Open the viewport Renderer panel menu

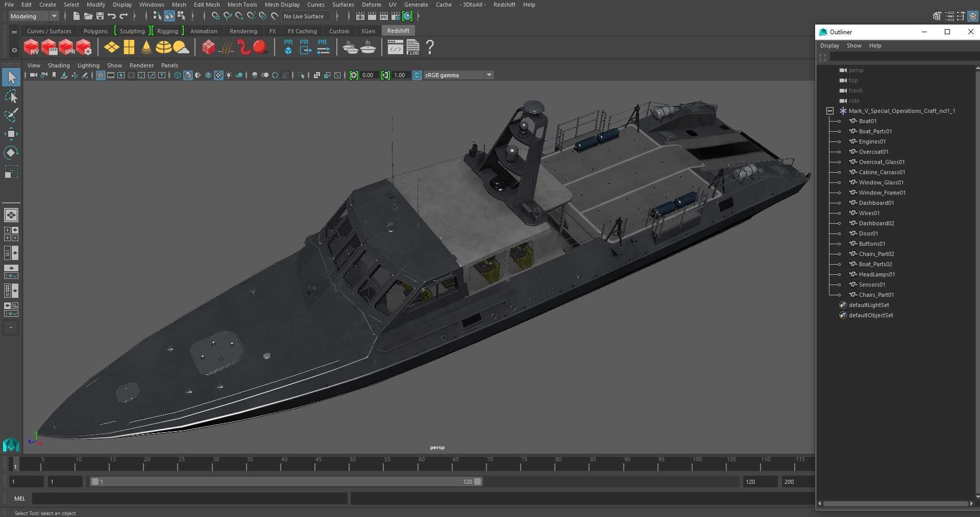(141, 65)
